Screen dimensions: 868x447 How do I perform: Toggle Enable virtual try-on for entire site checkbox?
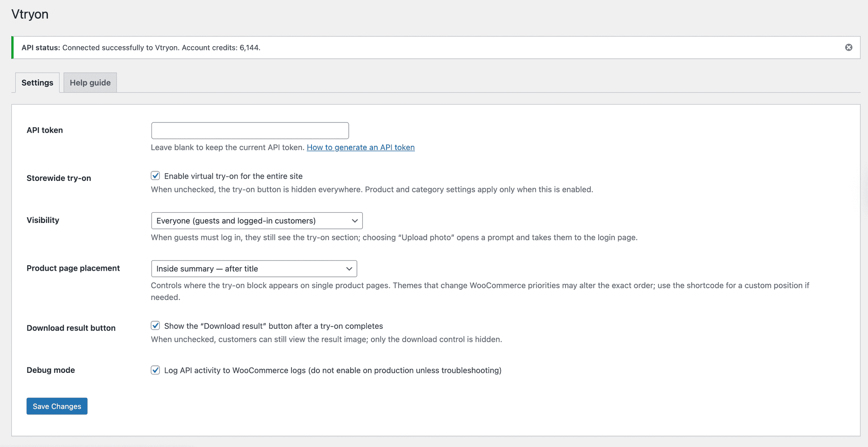tap(156, 176)
